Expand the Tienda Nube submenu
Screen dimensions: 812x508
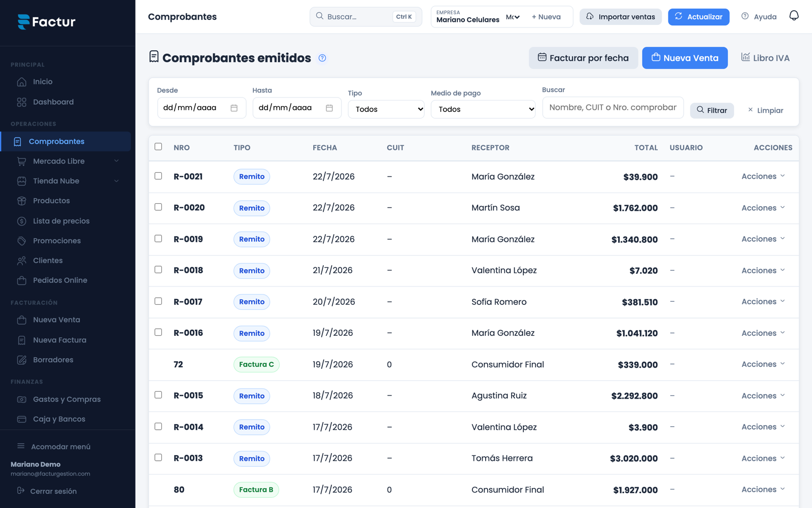point(116,181)
